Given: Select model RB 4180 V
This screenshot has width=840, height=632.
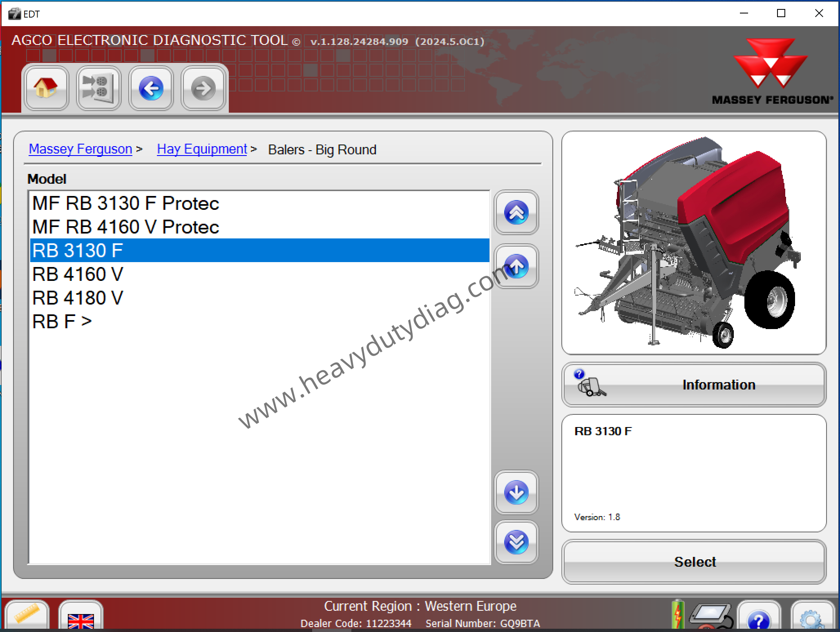Looking at the screenshot, I should [x=260, y=298].
